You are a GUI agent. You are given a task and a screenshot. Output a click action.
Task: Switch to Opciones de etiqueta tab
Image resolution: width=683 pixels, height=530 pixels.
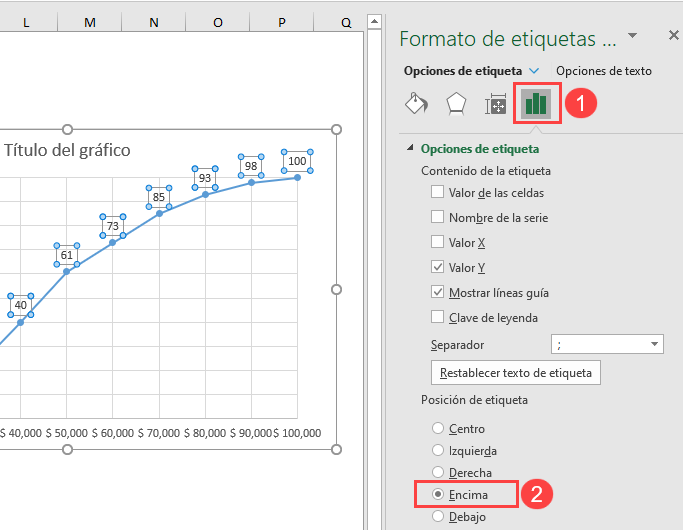(x=463, y=71)
